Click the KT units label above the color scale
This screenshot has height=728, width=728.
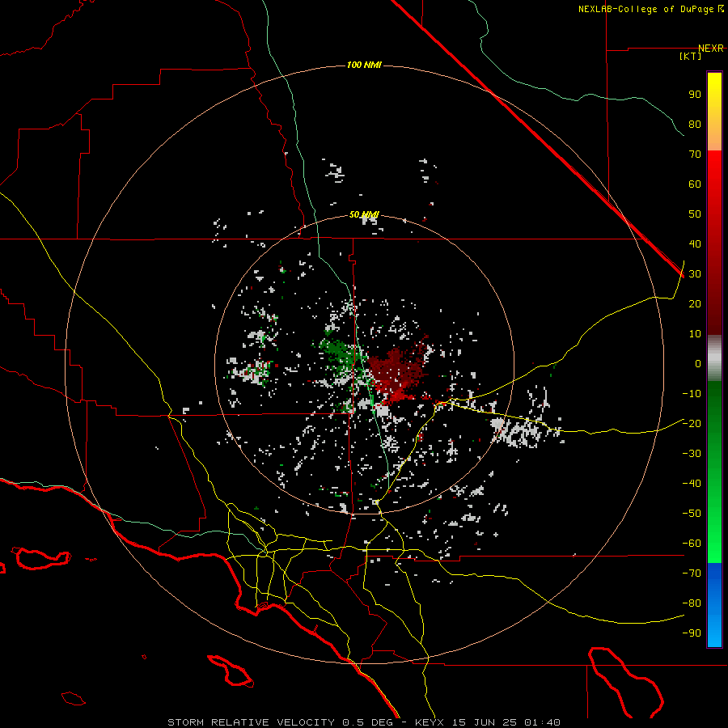pos(691,56)
